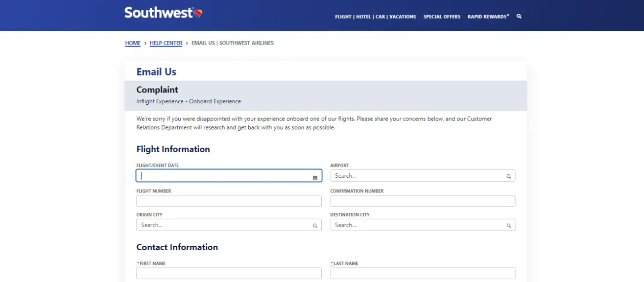Click 'Inflight Experience - Onboard Experience' text
Viewport: 644px width, 282px height.
click(x=189, y=101)
